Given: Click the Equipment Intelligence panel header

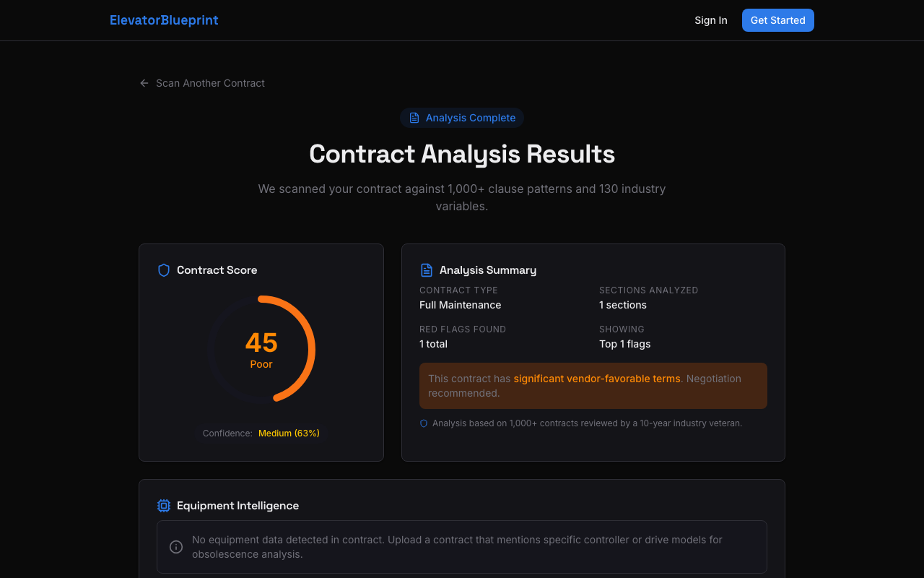Looking at the screenshot, I should [238, 506].
